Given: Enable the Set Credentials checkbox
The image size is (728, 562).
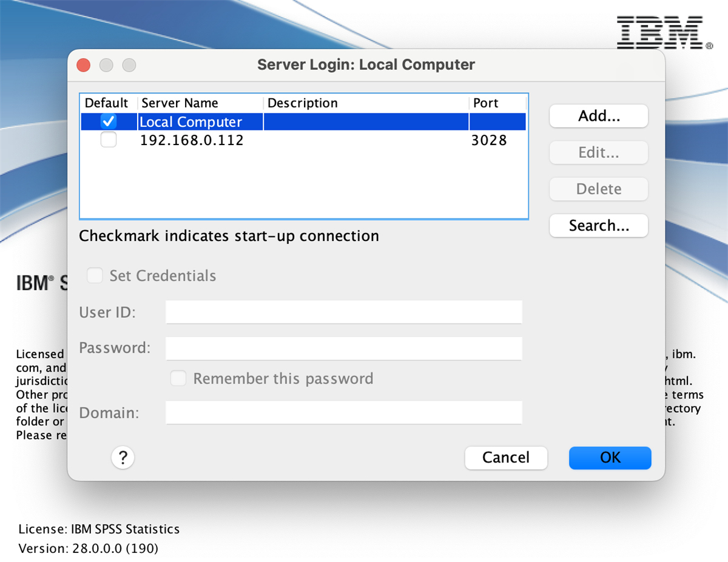Looking at the screenshot, I should coord(95,276).
